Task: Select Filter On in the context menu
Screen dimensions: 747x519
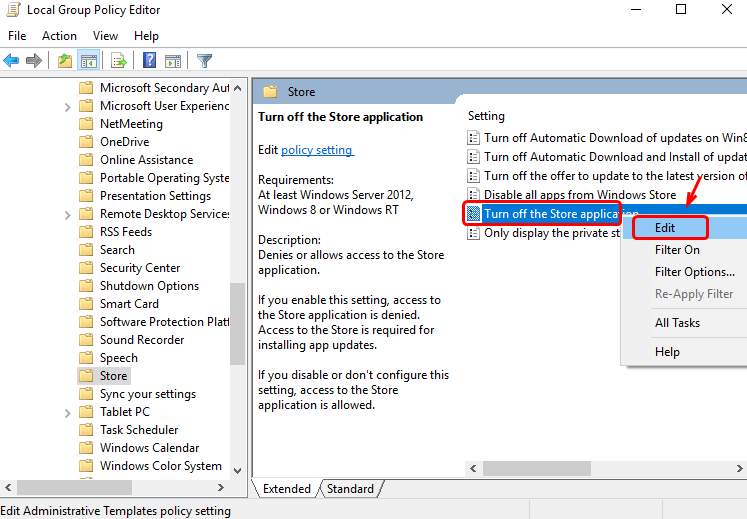Action: pyautogui.click(x=677, y=250)
